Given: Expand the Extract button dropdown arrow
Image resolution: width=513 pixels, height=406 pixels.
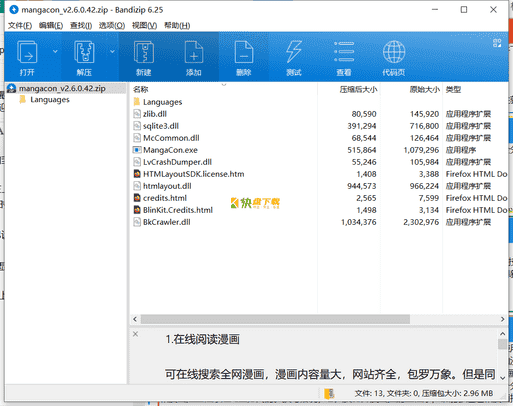Looking at the screenshot, I should pos(112,51).
